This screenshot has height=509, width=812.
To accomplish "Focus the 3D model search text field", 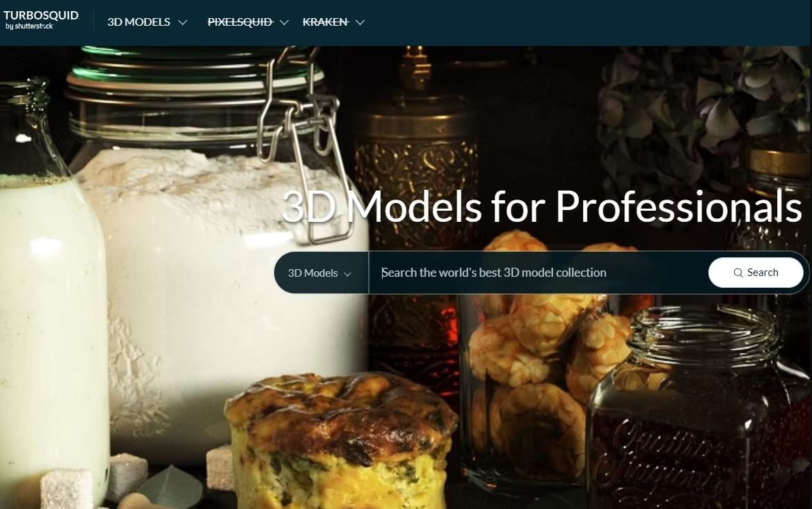I will coord(538,273).
